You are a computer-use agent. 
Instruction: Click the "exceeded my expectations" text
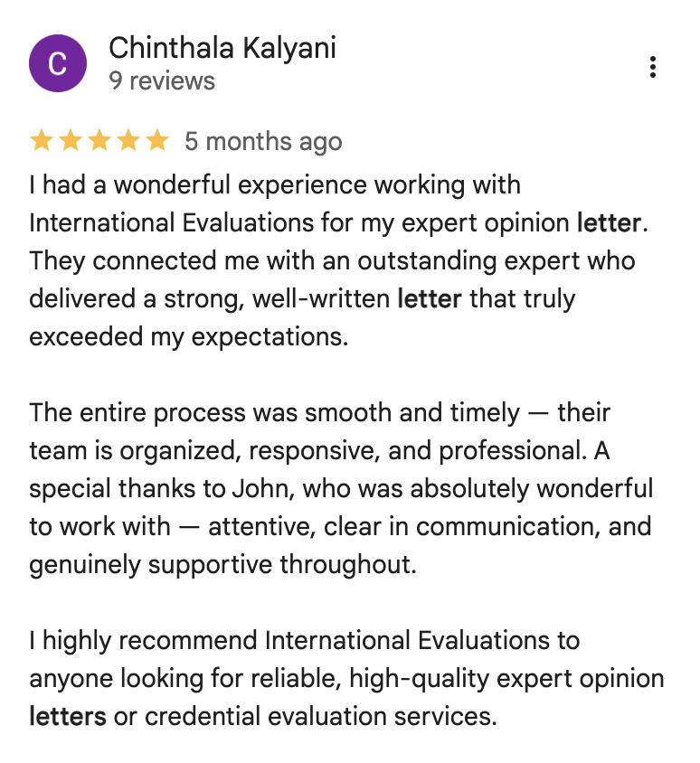pyautogui.click(x=188, y=336)
